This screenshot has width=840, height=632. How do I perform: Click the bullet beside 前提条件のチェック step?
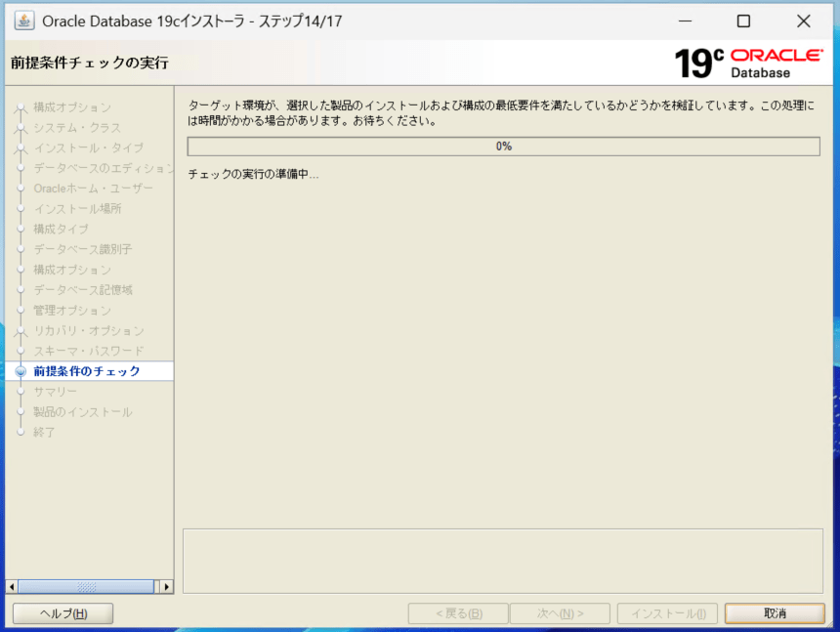[21, 371]
